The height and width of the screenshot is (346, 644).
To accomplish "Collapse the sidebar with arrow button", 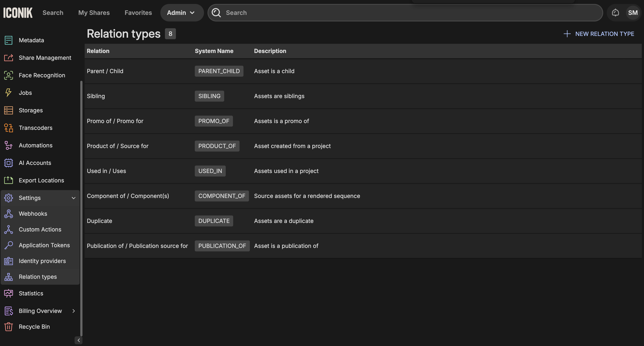I will 79,340.
